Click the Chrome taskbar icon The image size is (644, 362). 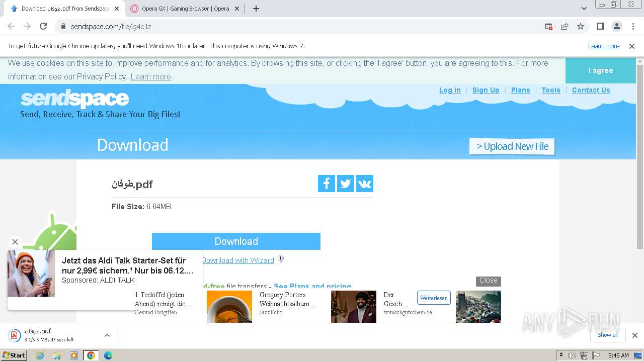pos(91,355)
